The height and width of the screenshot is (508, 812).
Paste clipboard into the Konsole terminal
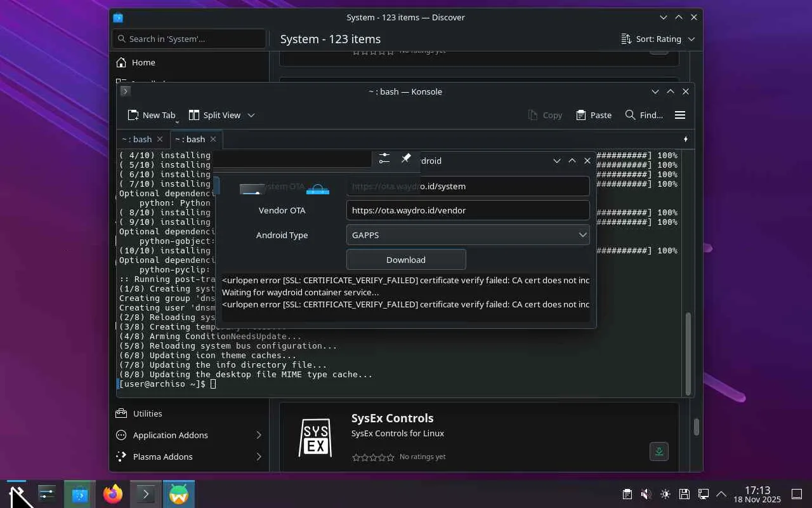coord(594,115)
